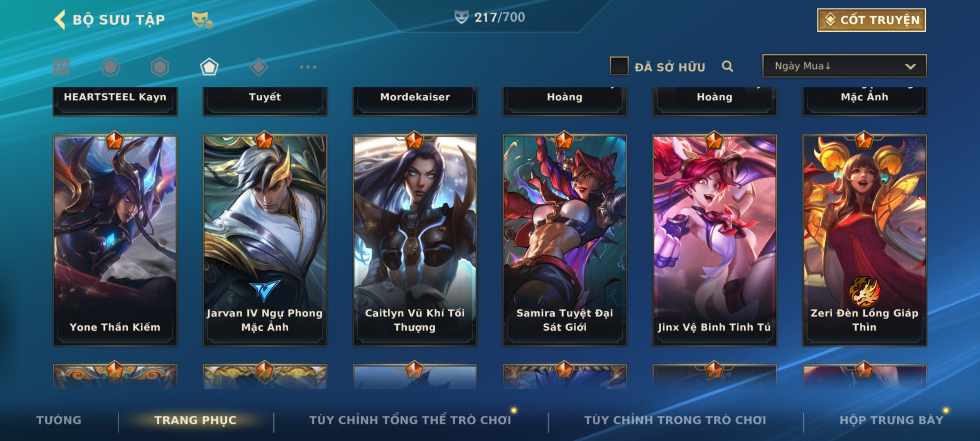The image size is (980, 441).
Task: Select the circular-hexagon rarity filter icon
Action: tap(111, 67)
